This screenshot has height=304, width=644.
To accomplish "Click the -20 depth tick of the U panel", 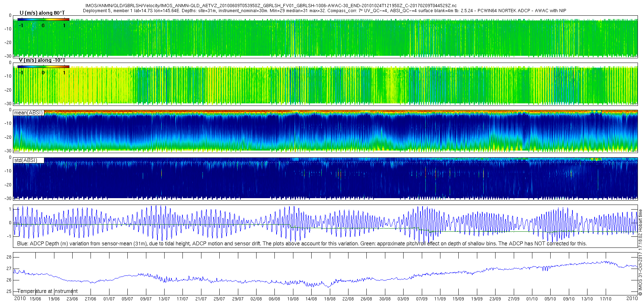I will tap(8, 43).
